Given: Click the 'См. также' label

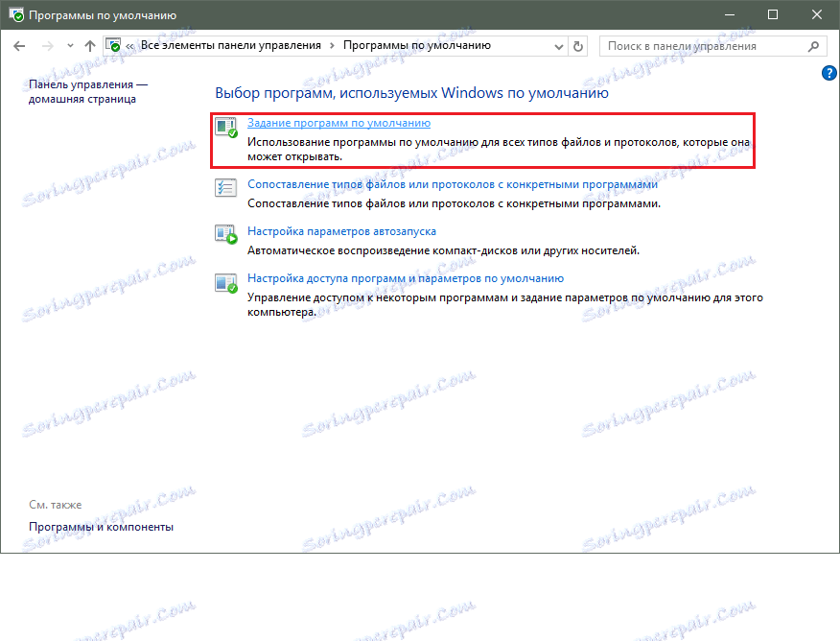Looking at the screenshot, I should (56, 505).
